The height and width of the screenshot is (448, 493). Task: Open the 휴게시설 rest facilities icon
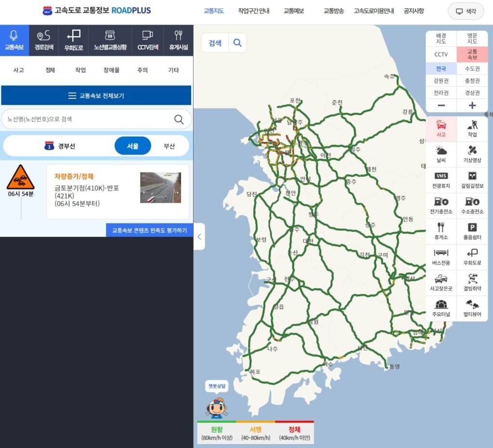pos(178,40)
